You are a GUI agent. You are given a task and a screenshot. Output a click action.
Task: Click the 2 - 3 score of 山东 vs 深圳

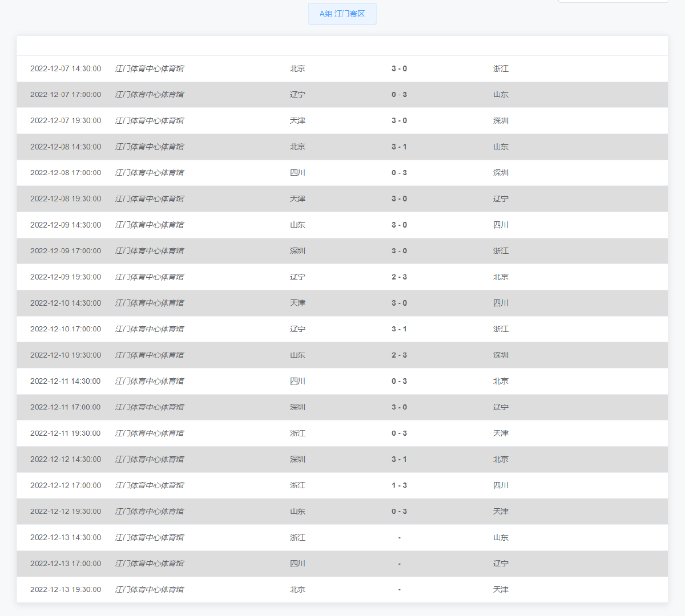399,355
